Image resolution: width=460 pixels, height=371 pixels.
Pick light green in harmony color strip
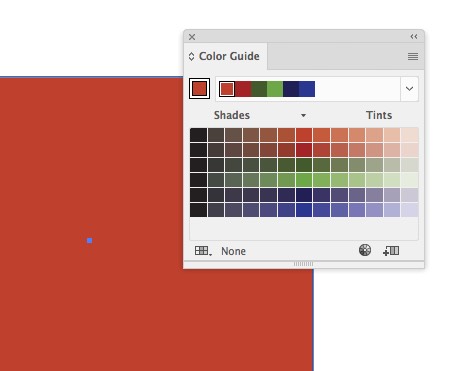[275, 89]
